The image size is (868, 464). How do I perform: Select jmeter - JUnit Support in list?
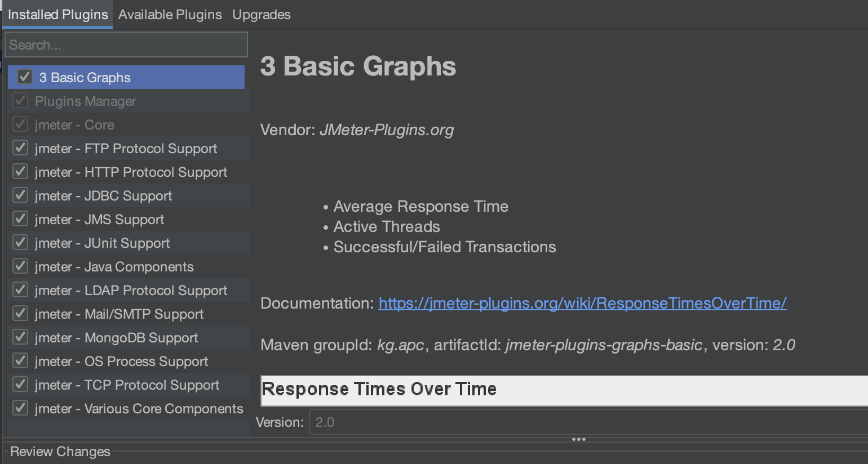[x=102, y=243]
